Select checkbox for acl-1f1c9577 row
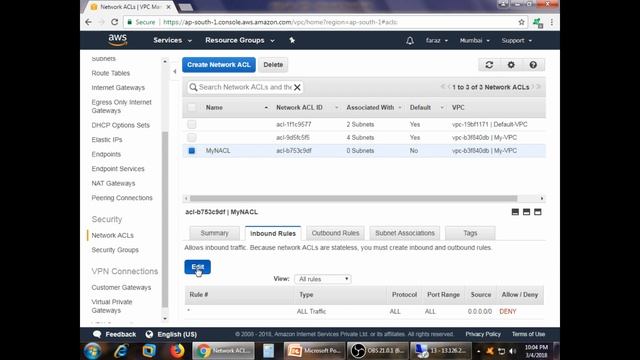Image resolution: width=640 pixels, height=360 pixels. point(191,124)
